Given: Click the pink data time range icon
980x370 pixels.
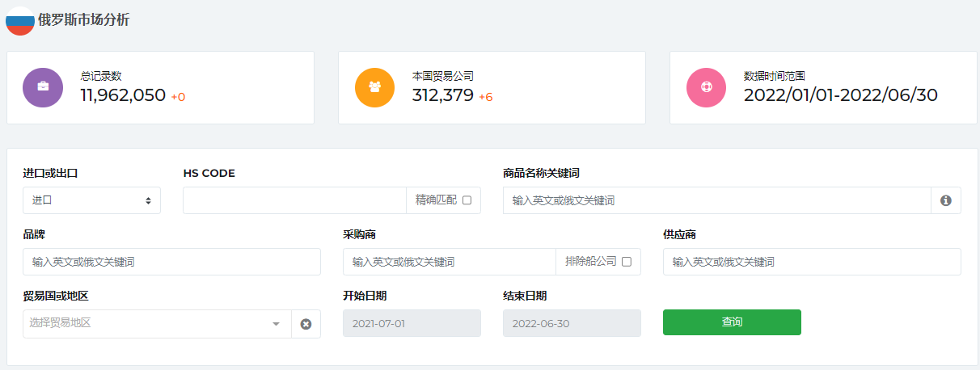Looking at the screenshot, I should tap(706, 87).
